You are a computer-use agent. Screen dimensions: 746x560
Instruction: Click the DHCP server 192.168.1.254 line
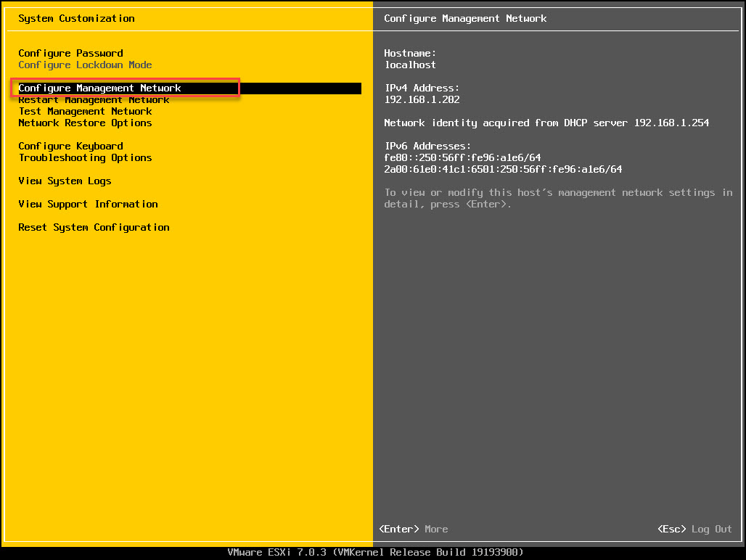pos(546,123)
